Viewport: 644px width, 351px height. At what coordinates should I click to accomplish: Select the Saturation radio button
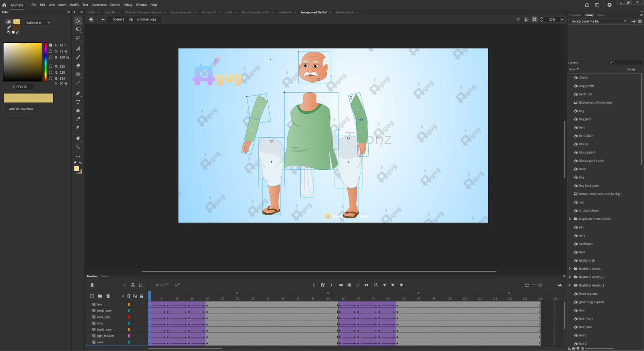pos(51,51)
